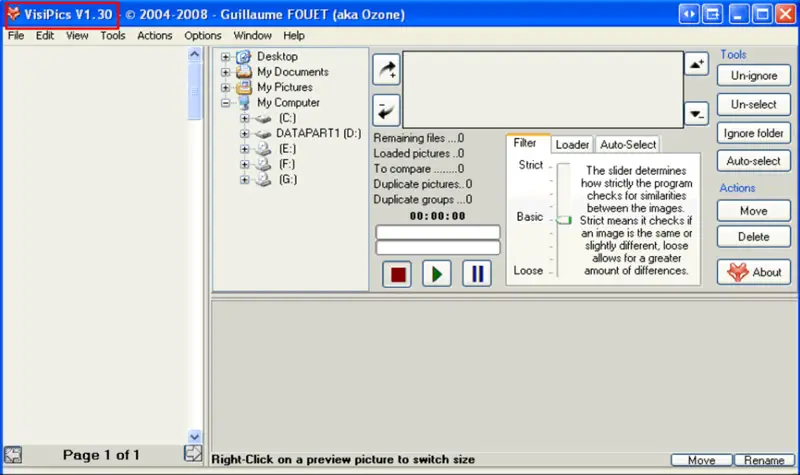Stop the scan with red square button
800x475 pixels.
(397, 274)
